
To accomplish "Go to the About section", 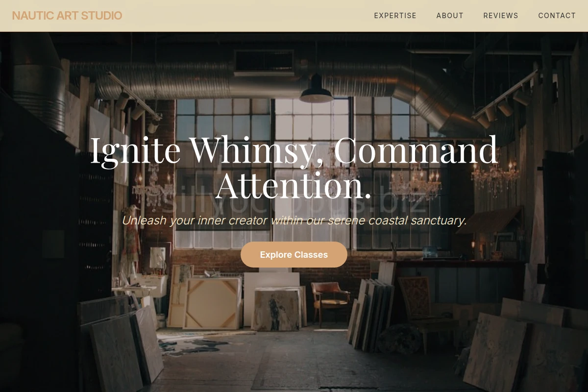I will click(450, 16).
